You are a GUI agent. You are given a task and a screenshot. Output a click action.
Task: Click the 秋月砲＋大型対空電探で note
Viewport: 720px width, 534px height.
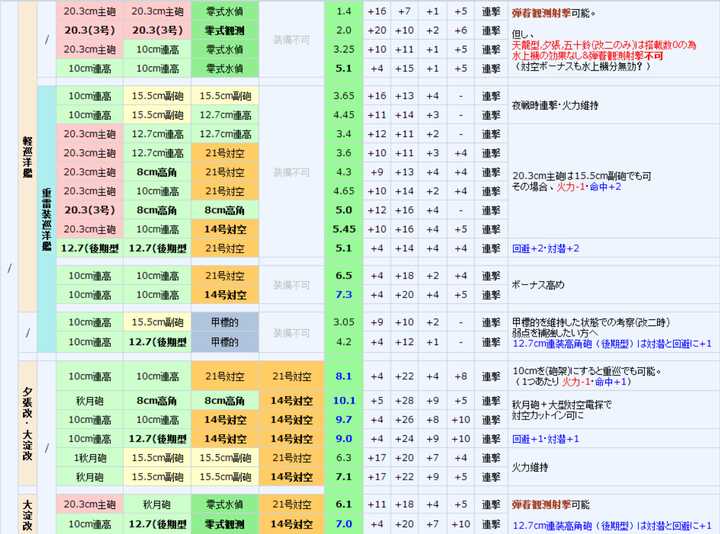coord(562,405)
